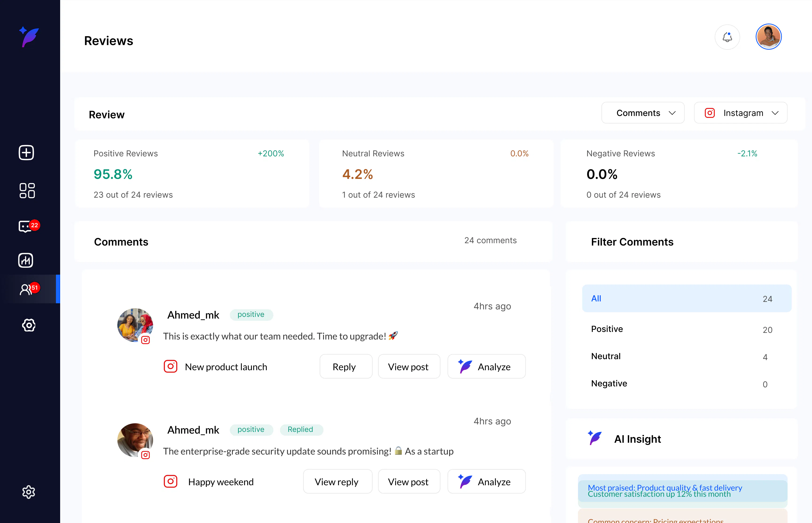Click the 24 comments count label
812x523 pixels.
[x=490, y=240]
